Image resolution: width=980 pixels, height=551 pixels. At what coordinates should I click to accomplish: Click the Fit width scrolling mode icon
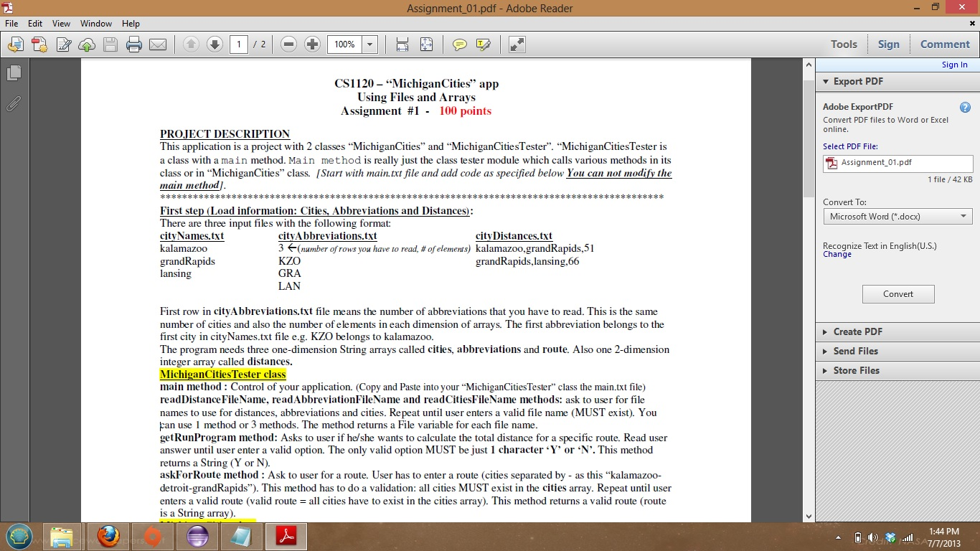(x=402, y=44)
